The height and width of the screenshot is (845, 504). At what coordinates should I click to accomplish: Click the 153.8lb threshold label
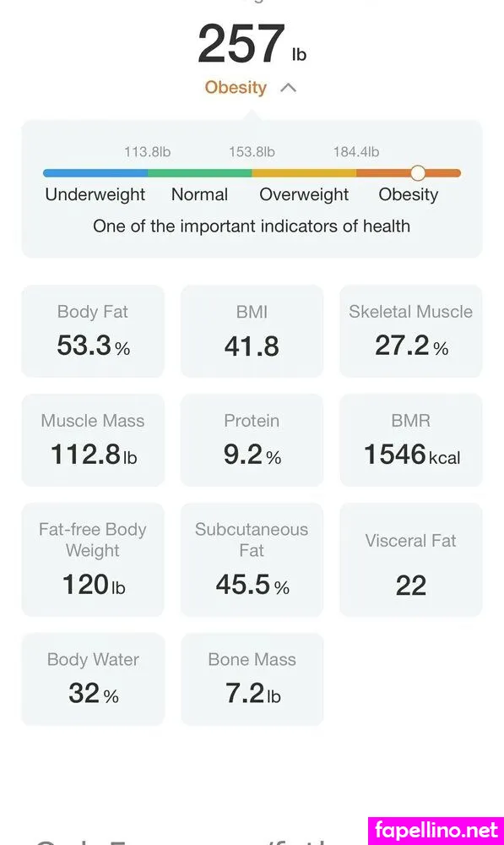pyautogui.click(x=252, y=152)
